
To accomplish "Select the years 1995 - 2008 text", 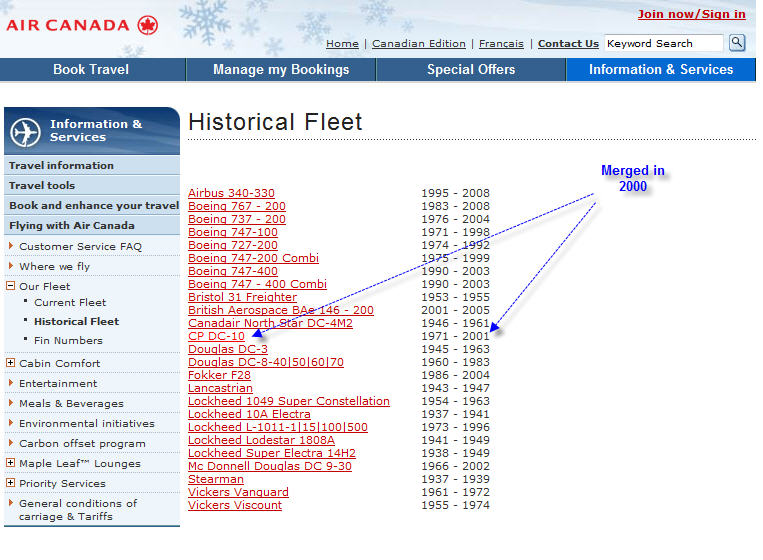I will [x=455, y=193].
